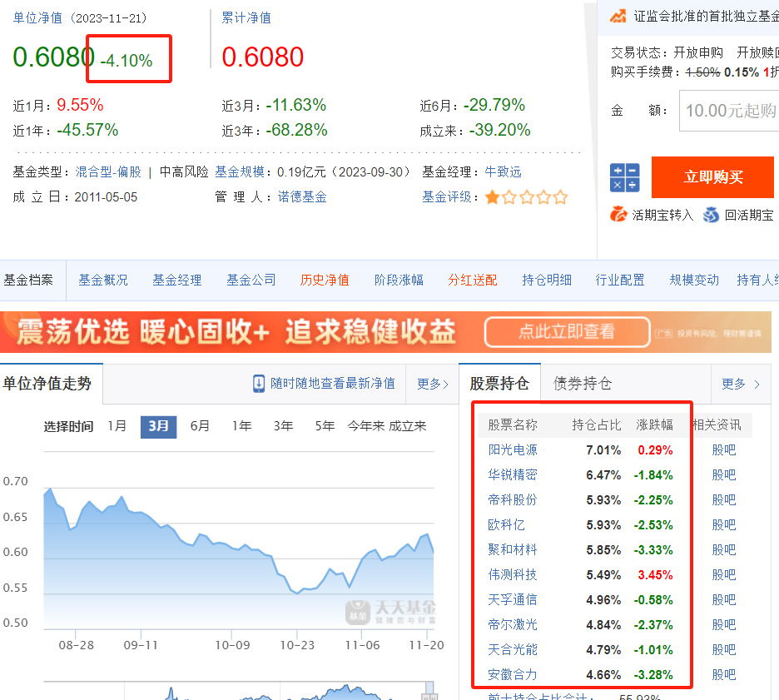Open the 聚和材料 stock link
The height and width of the screenshot is (700, 779).
(512, 550)
